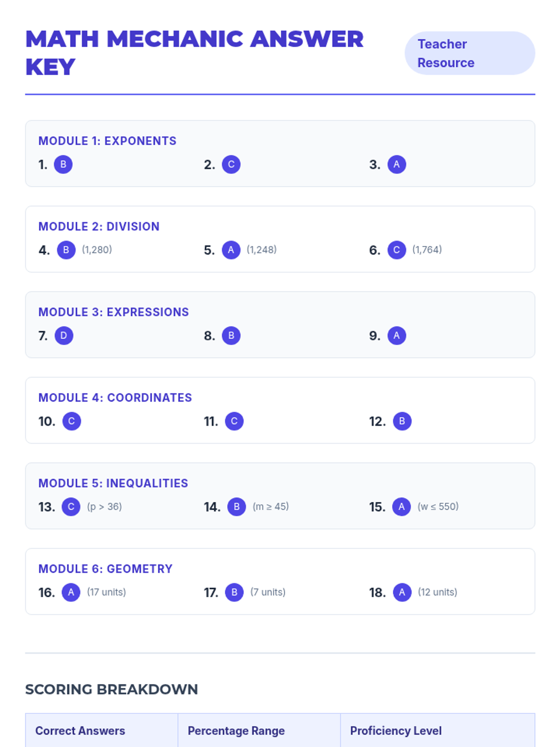Click the answer C badge for question 10
Viewport: 560px width, 747px height.
point(71,421)
